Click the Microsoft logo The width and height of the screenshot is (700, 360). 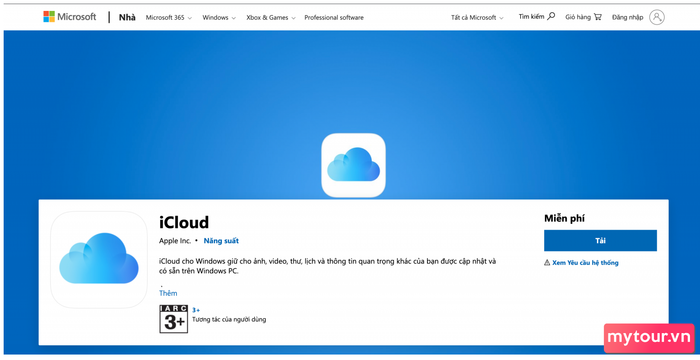[x=69, y=17]
